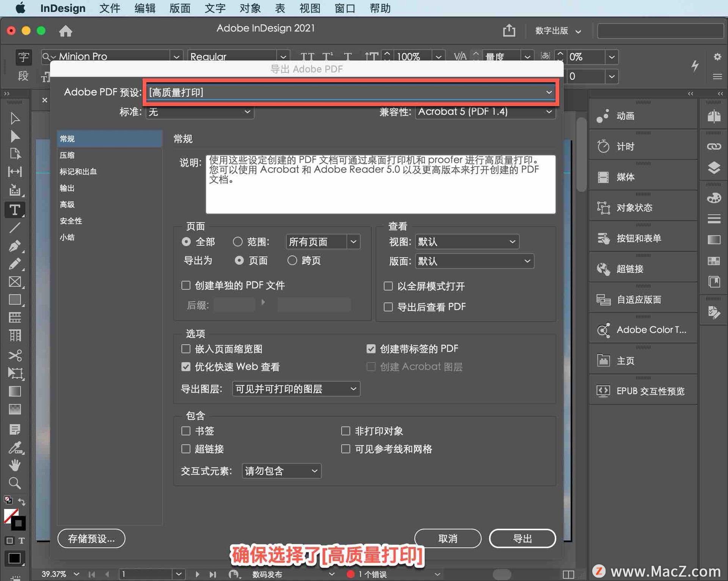Open the 计时 timing panel
728x581 pixels.
(643, 147)
